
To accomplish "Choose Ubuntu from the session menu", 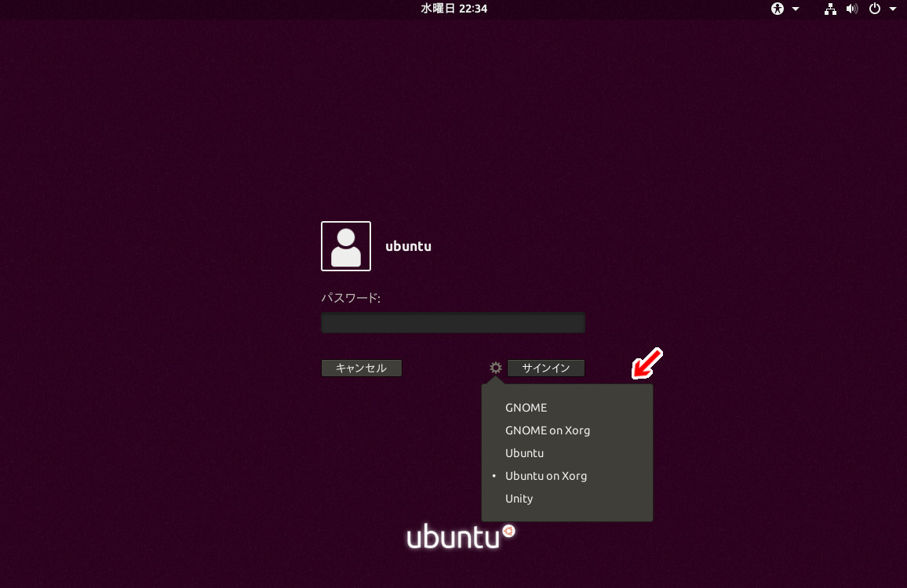I will (524, 453).
